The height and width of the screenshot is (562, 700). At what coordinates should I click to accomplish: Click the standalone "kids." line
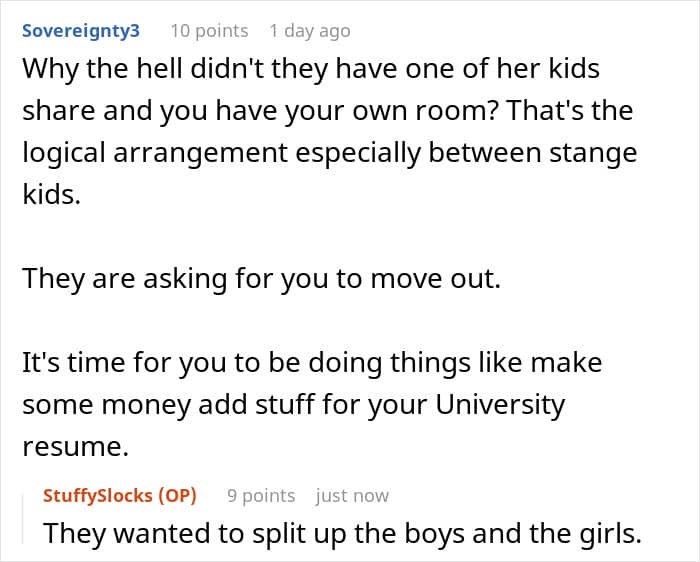(x=51, y=195)
